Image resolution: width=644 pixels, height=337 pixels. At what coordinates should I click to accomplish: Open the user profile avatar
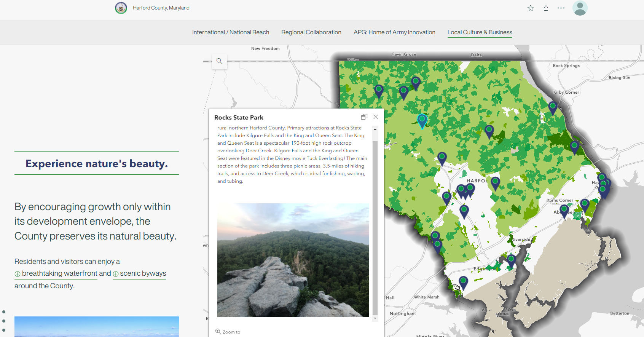pos(580,8)
